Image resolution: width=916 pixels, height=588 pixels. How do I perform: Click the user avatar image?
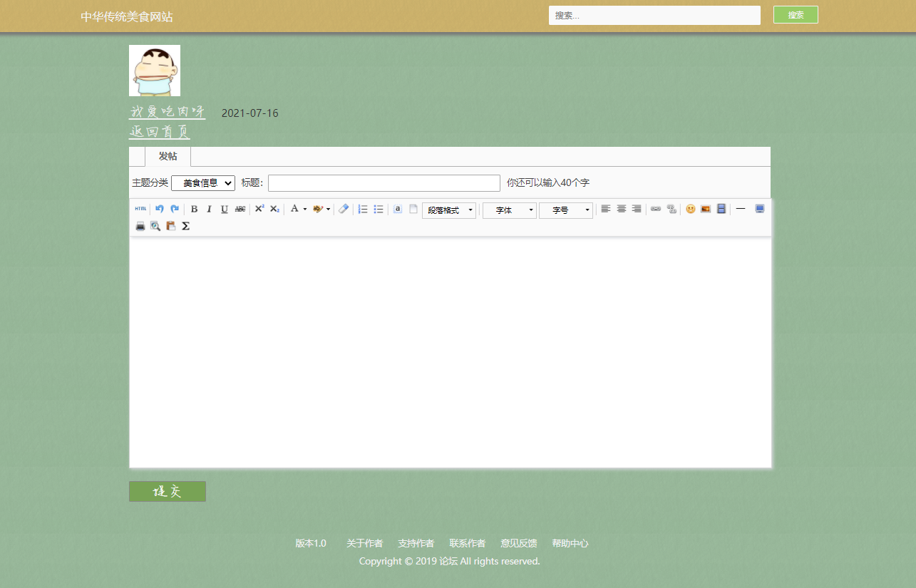155,71
